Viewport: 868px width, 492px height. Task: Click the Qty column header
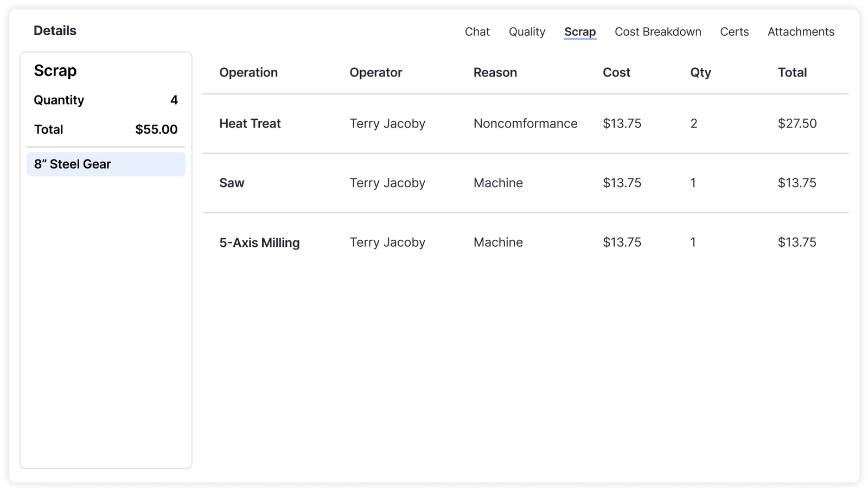pos(700,72)
